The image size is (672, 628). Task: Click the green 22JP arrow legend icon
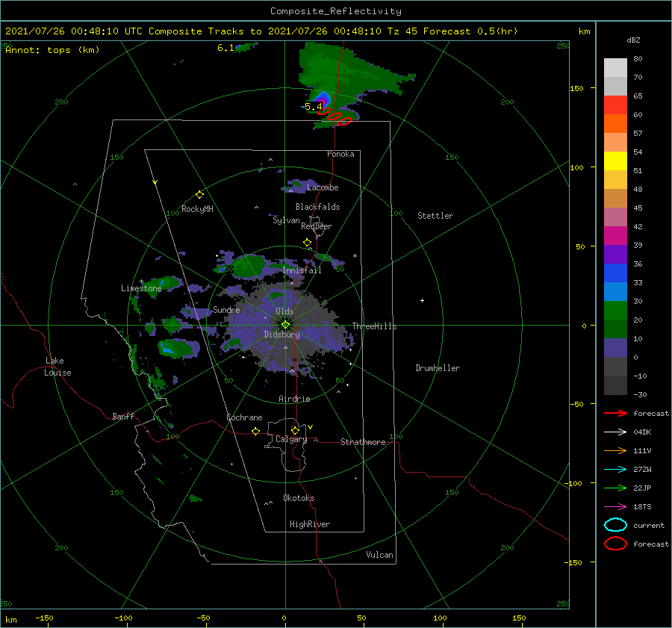[x=615, y=488]
